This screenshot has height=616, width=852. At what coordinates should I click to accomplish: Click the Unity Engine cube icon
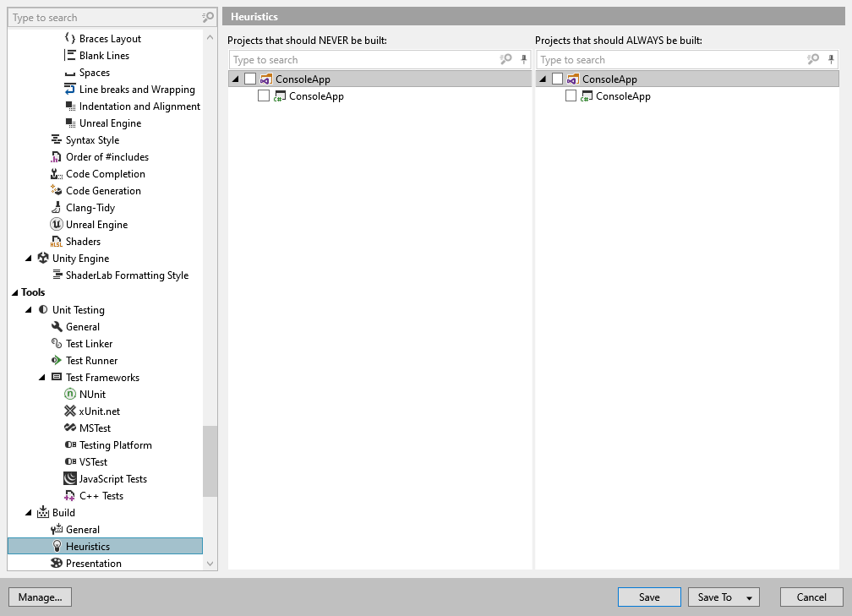(43, 258)
